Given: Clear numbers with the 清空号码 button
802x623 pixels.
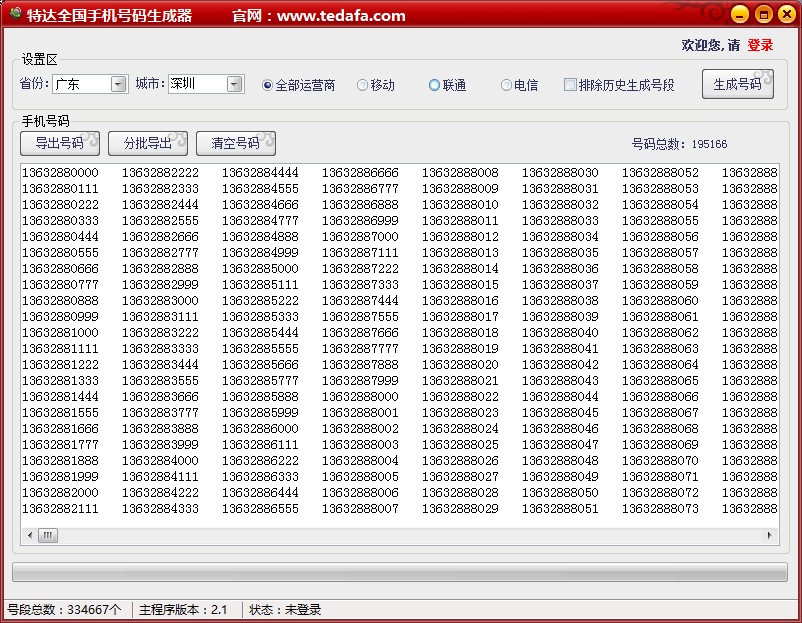Looking at the screenshot, I should click(235, 143).
